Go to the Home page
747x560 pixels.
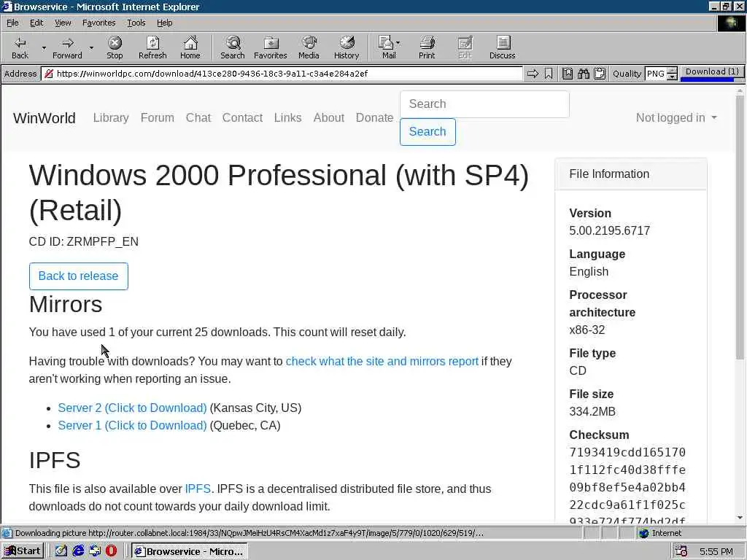pos(190,47)
